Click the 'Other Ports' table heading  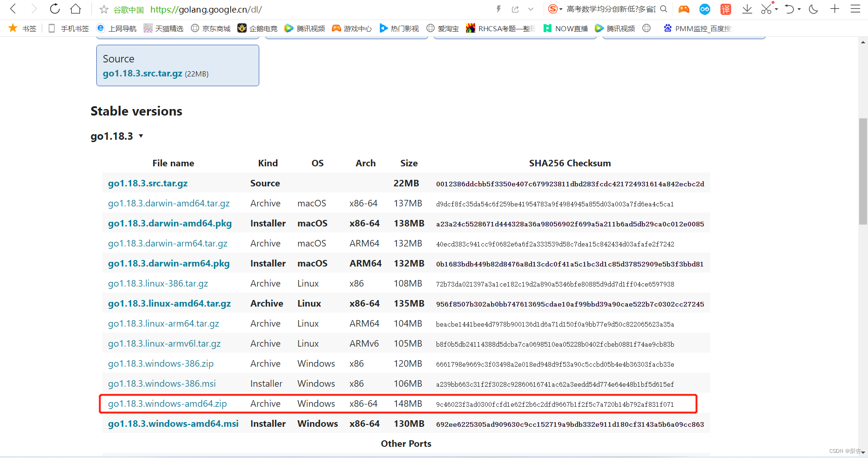pos(406,444)
